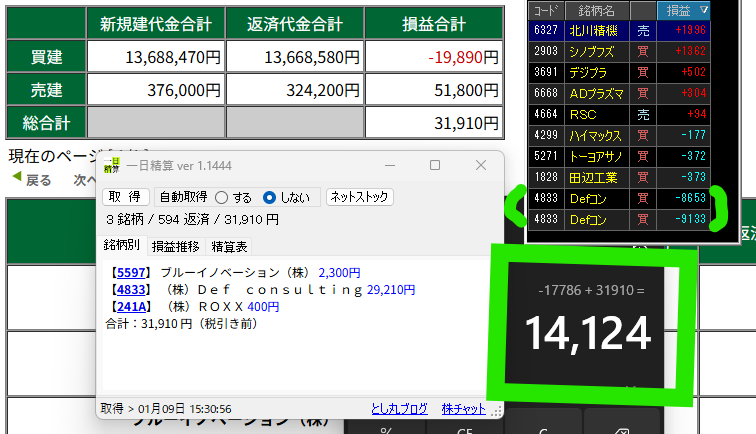Click the 一日精算 app icon in title bar
The width and height of the screenshot is (756, 434).
pos(113,165)
